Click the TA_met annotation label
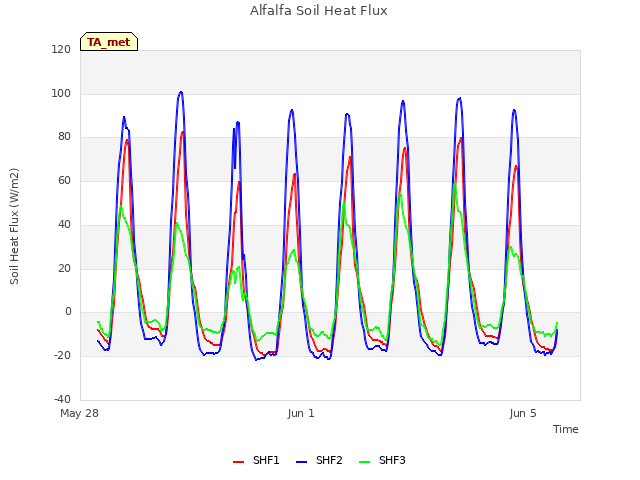640x480 pixels. [109, 42]
